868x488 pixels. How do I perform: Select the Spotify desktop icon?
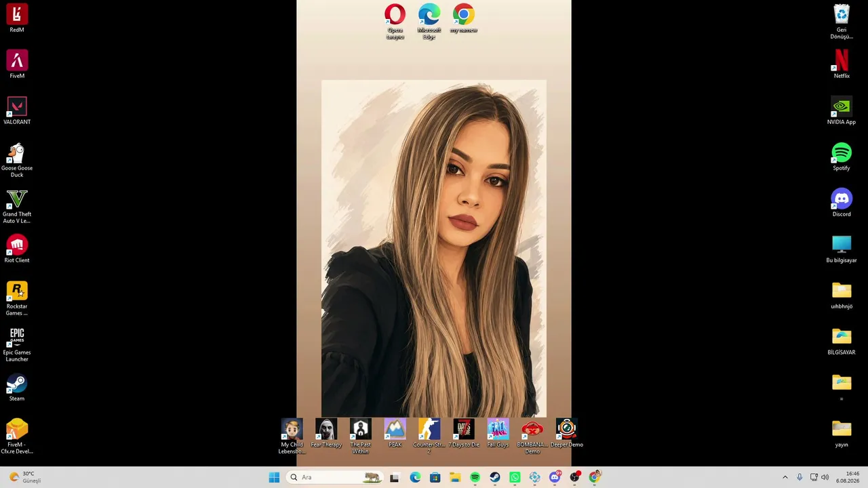pyautogui.click(x=842, y=157)
